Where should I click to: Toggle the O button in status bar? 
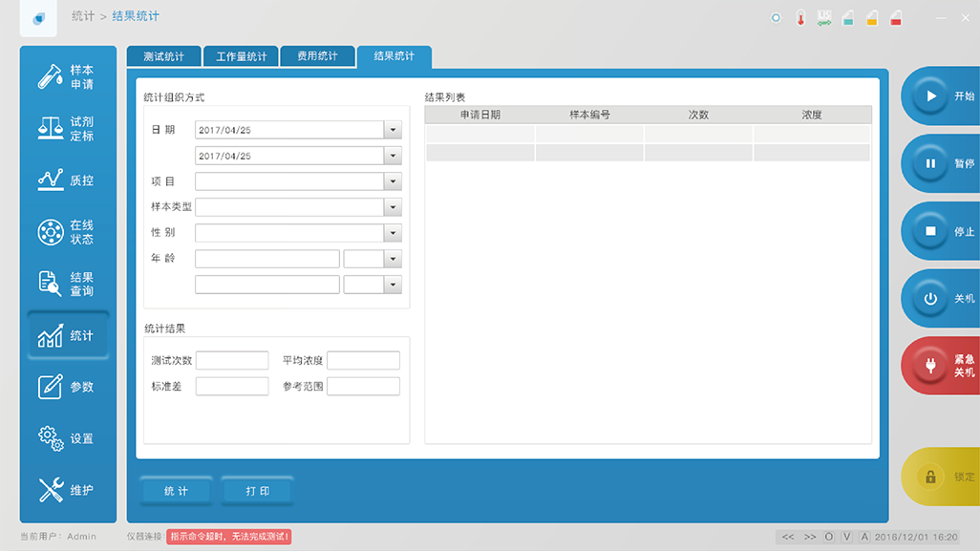(828, 537)
